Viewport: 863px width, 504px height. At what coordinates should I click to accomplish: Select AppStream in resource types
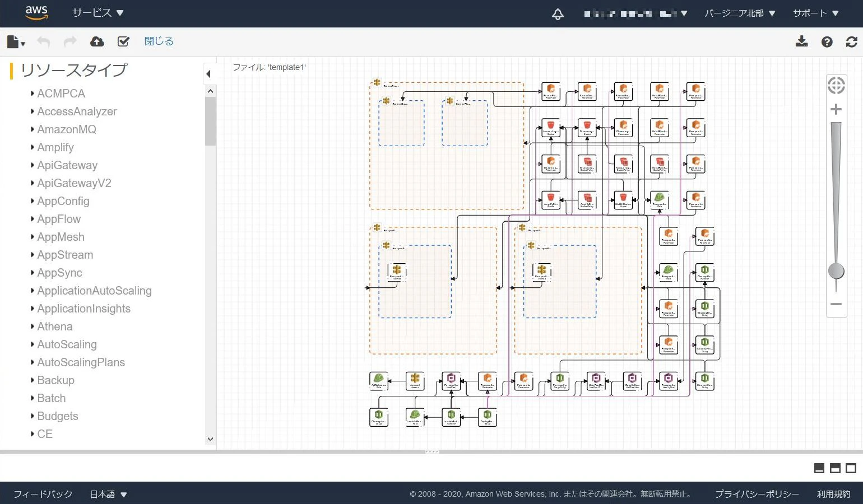click(x=65, y=255)
